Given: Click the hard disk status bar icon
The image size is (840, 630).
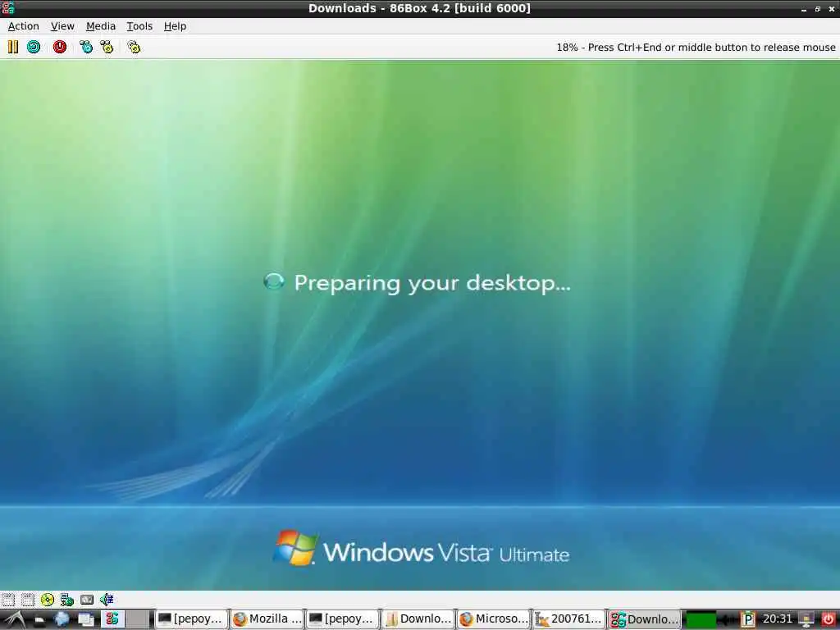Looking at the screenshot, I should (x=87, y=600).
